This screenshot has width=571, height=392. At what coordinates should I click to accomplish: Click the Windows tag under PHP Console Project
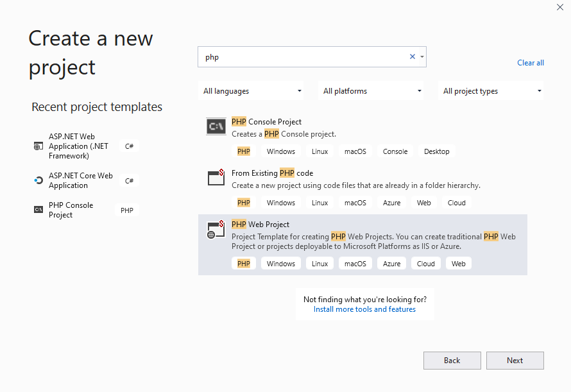(x=281, y=151)
